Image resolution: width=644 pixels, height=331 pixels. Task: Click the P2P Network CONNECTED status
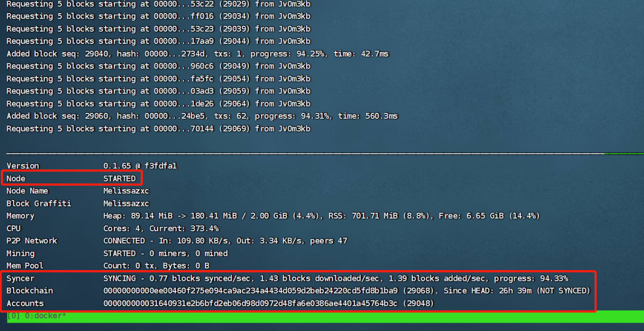tap(124, 241)
